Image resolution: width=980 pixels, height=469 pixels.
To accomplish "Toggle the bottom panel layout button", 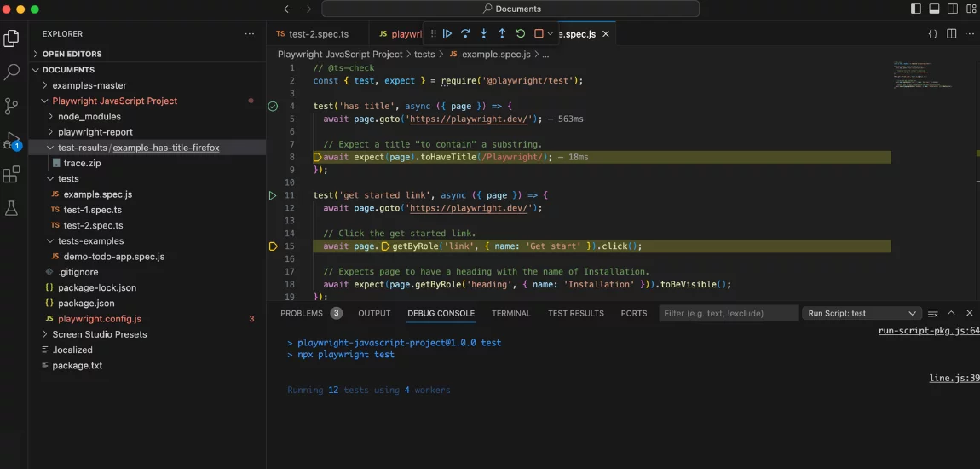I will 935,9.
